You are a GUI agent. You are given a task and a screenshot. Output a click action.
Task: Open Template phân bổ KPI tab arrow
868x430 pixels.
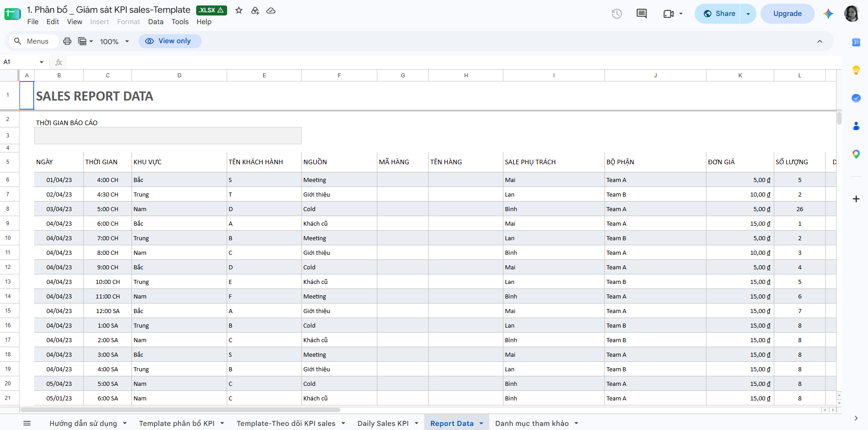coord(222,423)
